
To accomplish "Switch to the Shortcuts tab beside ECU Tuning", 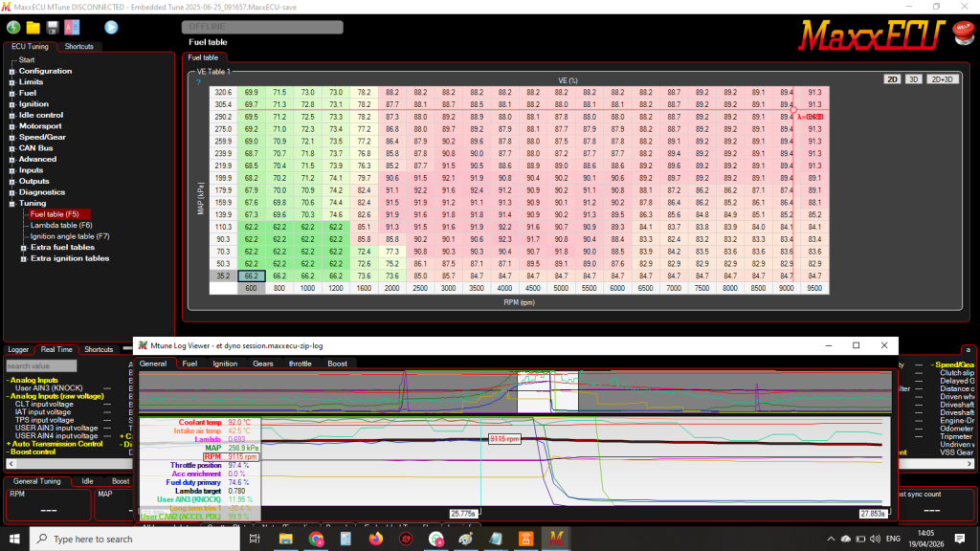I will pyautogui.click(x=79, y=46).
